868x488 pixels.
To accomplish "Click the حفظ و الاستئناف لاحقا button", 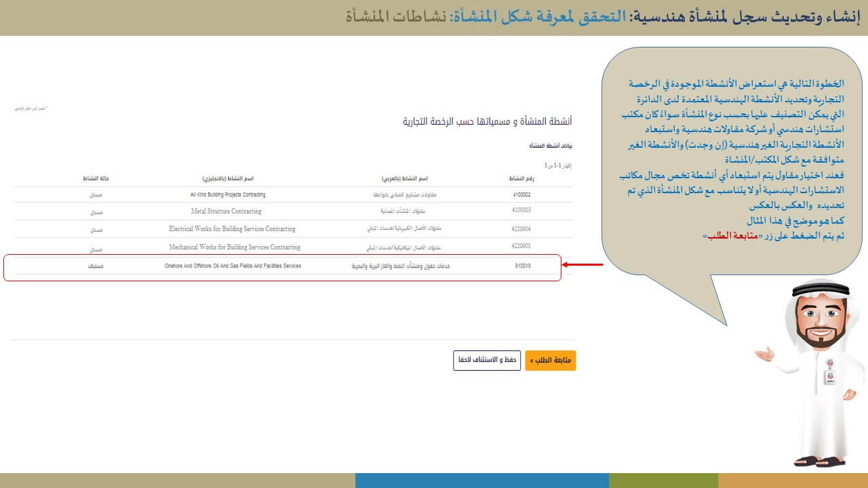I will (x=487, y=360).
